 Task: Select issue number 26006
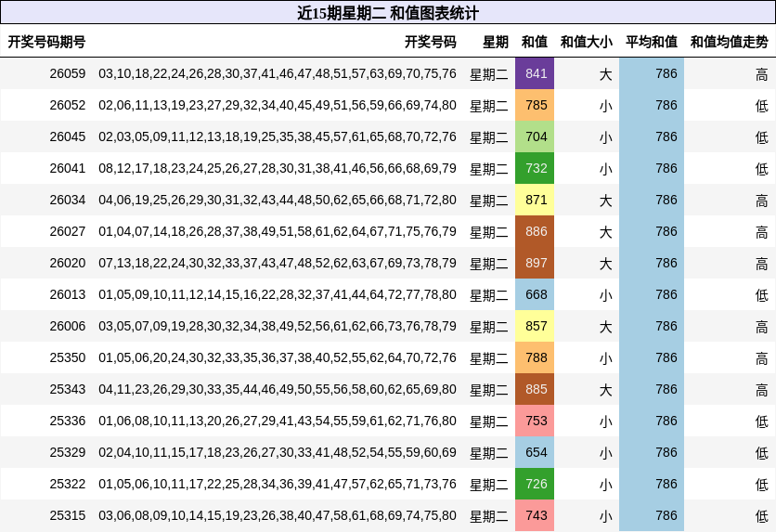click(x=68, y=327)
